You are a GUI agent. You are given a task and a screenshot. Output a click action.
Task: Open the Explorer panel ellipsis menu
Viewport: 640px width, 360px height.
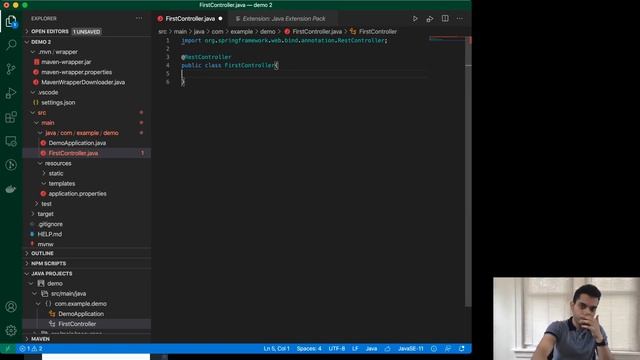pos(139,18)
